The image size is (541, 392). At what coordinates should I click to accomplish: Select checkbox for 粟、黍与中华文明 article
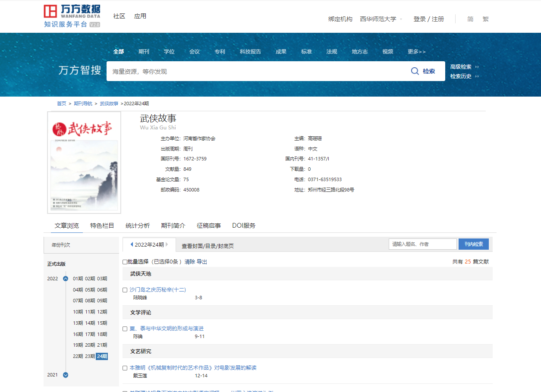pos(125,329)
